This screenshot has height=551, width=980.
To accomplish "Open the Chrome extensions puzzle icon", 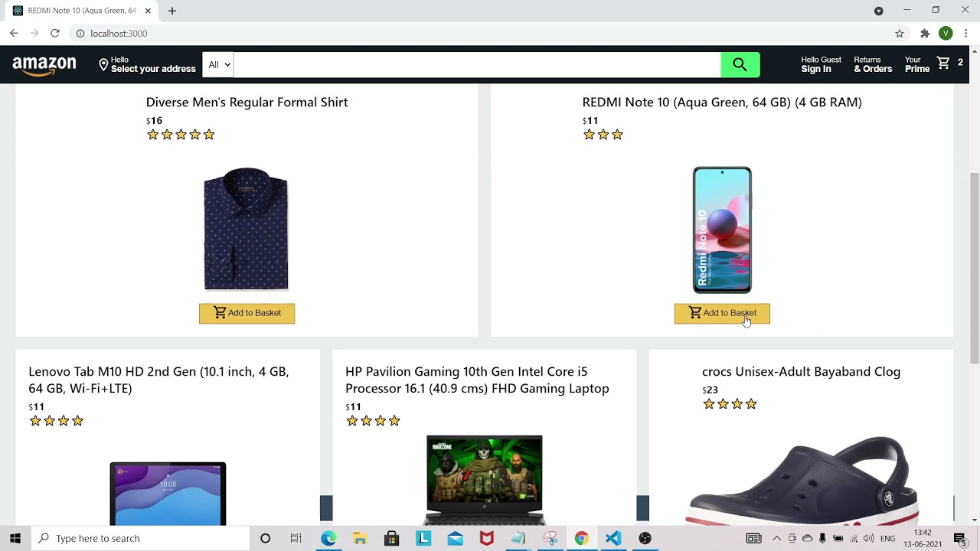I will tap(925, 34).
